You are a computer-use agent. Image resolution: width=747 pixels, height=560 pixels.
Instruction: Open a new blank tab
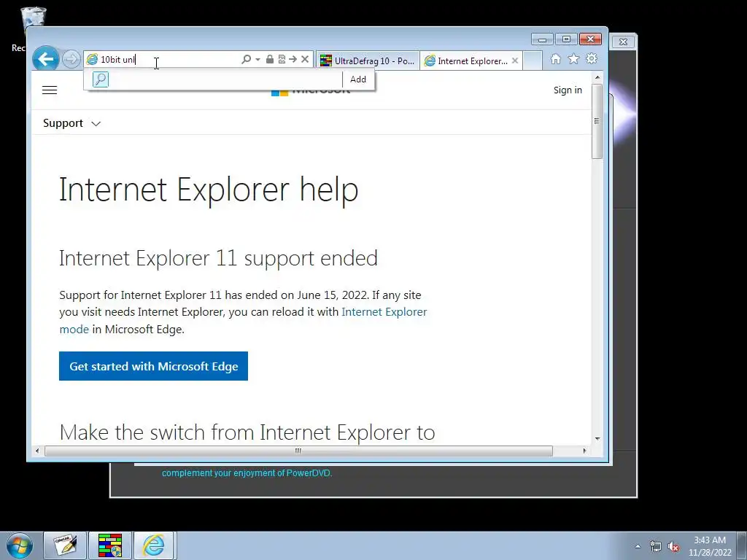pyautogui.click(x=533, y=61)
